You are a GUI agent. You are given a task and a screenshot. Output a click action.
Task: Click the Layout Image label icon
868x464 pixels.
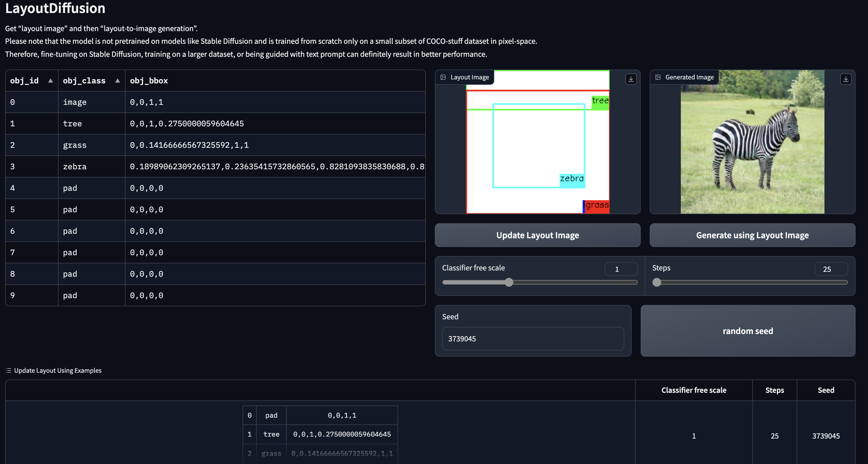[x=443, y=77]
